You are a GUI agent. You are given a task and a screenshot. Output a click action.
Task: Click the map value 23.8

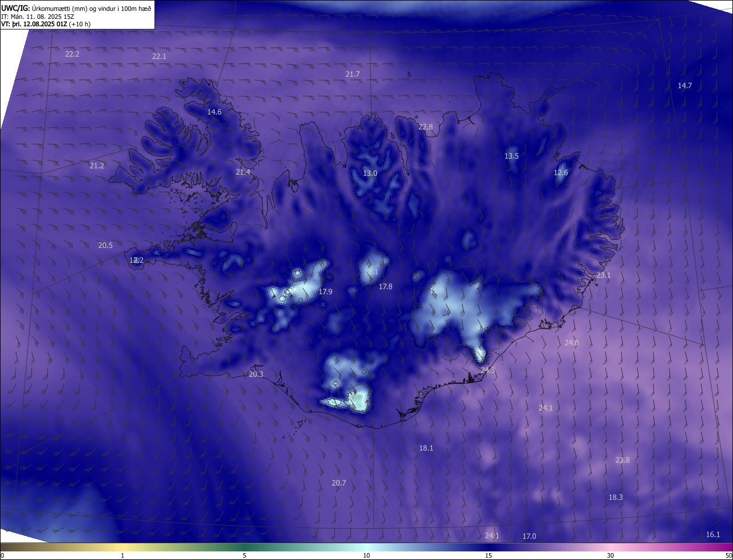[622, 460]
